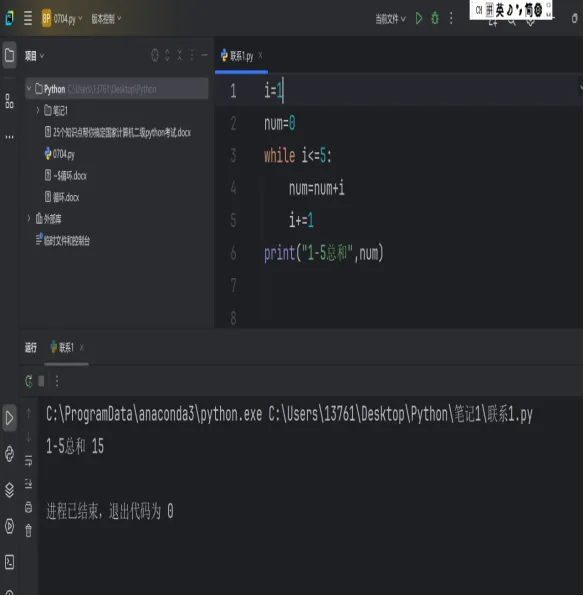Screen dimensions: 584x596
Task: Close the 联系1 run tab
Action: coord(82,347)
